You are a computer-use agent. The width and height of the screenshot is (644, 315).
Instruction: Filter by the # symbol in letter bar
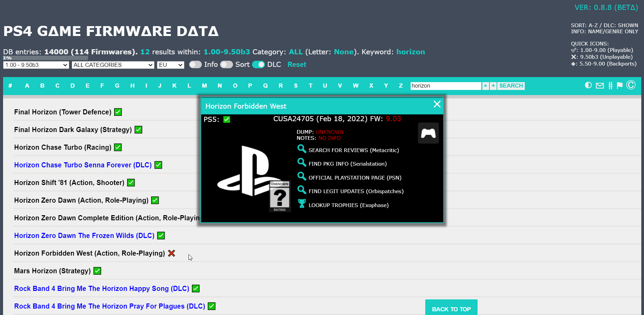(11, 86)
